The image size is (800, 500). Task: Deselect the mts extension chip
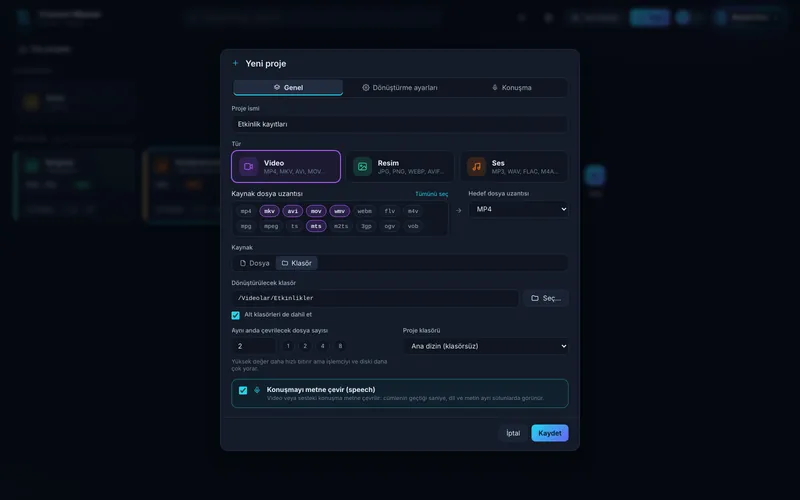click(316, 226)
